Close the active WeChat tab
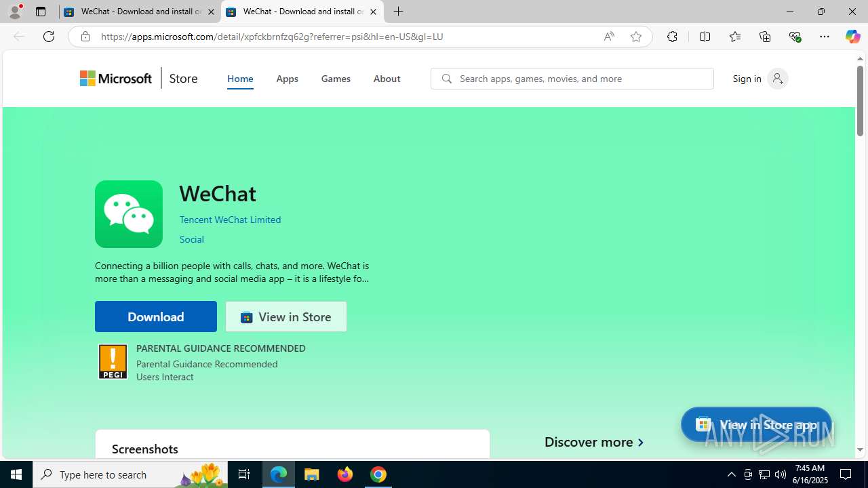 click(x=373, y=12)
